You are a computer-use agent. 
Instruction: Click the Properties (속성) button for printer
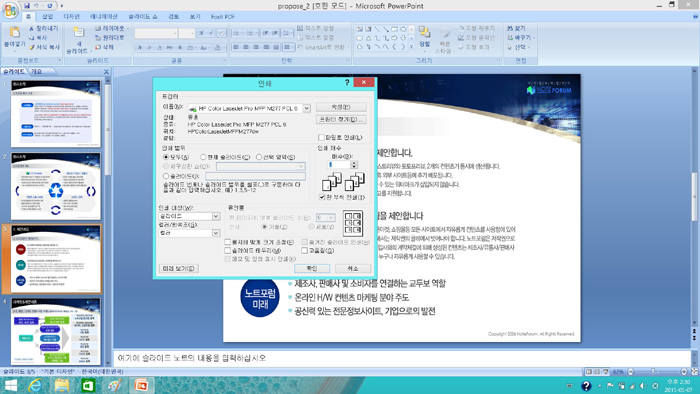(x=341, y=107)
